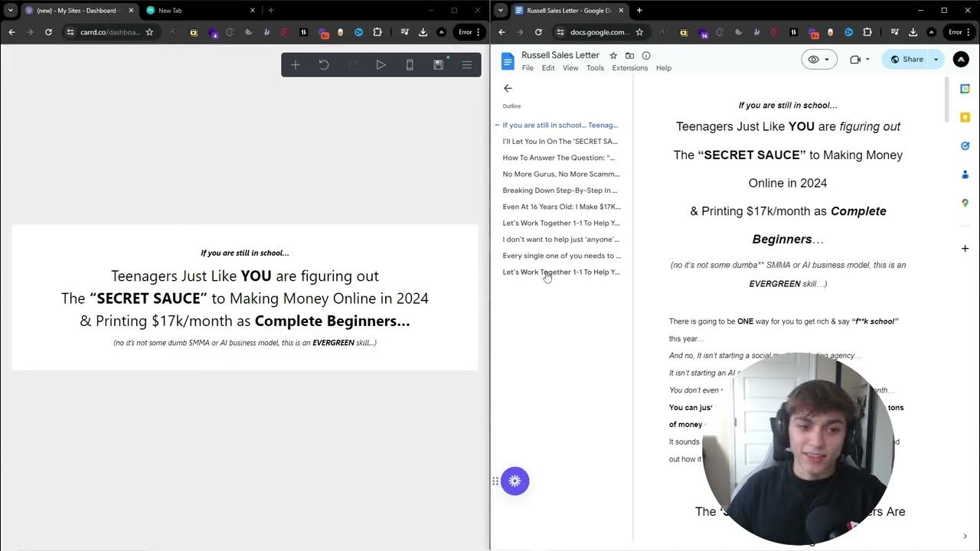
Task: Open the Google account avatar
Action: (x=961, y=59)
